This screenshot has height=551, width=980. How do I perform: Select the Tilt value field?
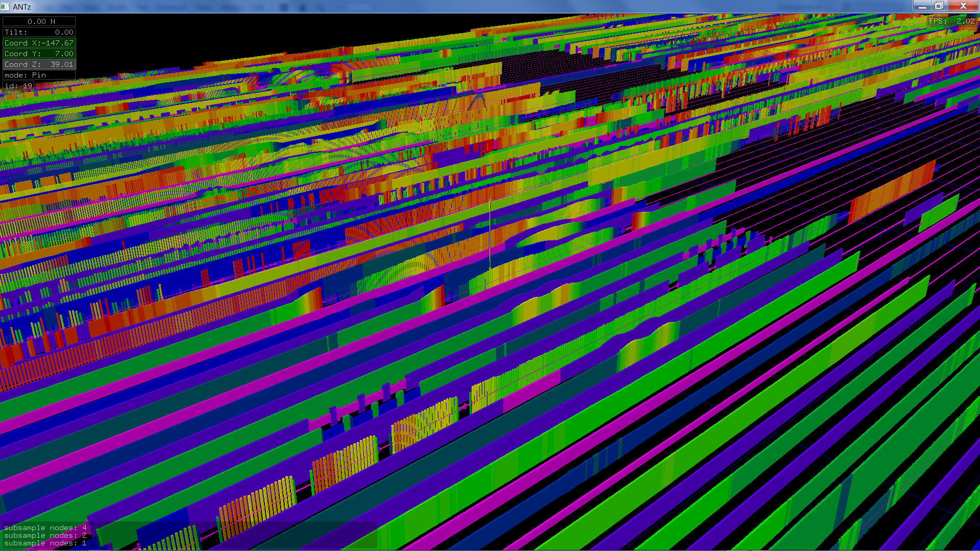(39, 32)
